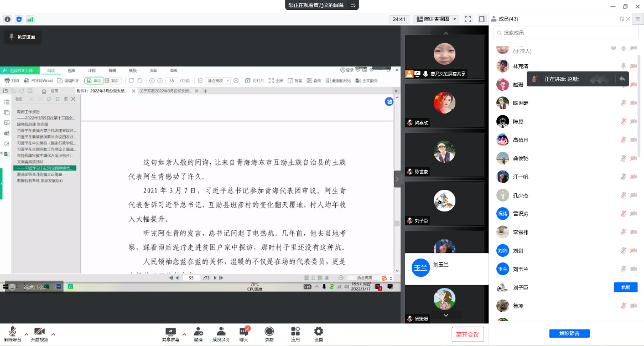Expand audio options arrow beside 解除静音
This screenshot has height=346, width=644.
pos(26,334)
